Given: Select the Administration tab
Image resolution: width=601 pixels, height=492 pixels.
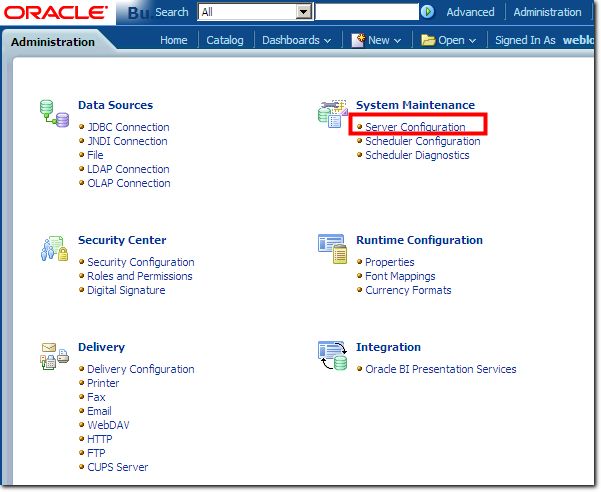Looking at the screenshot, I should pos(52,42).
